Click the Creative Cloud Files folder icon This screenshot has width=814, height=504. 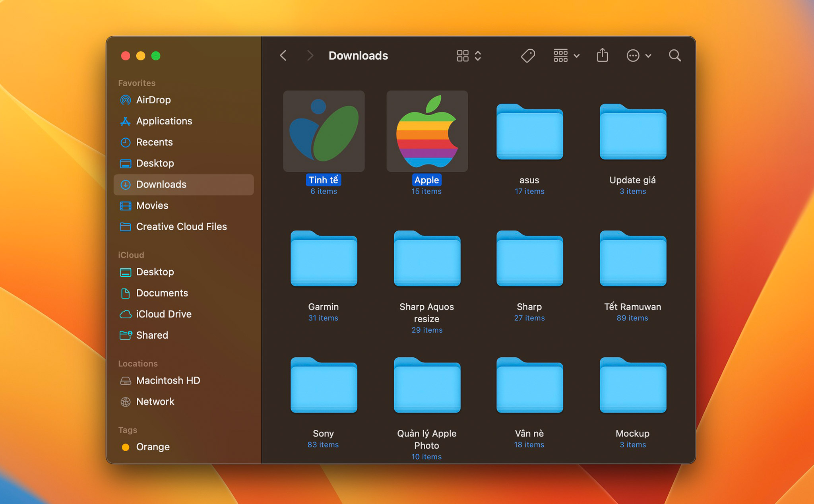click(x=126, y=227)
